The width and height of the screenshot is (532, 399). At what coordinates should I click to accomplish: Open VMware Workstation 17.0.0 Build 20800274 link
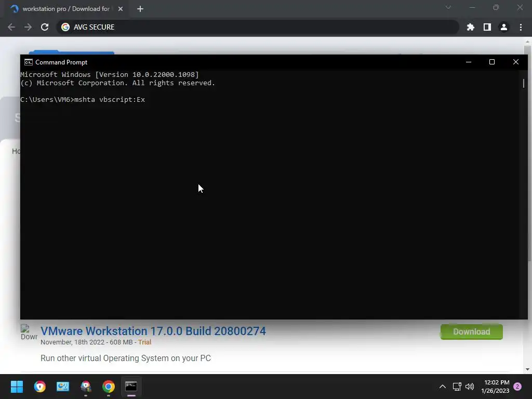pyautogui.click(x=153, y=331)
